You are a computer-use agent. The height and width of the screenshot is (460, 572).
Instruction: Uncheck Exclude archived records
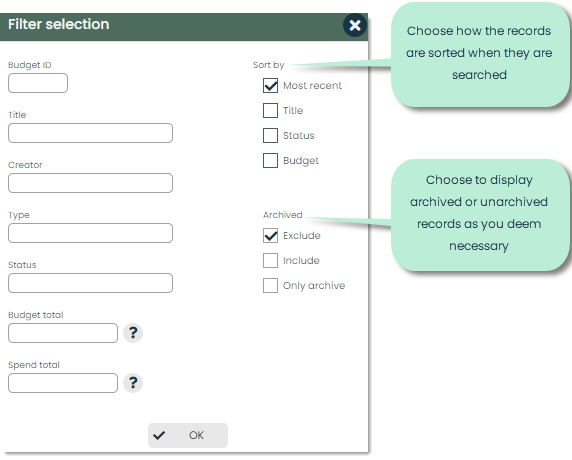pos(270,236)
